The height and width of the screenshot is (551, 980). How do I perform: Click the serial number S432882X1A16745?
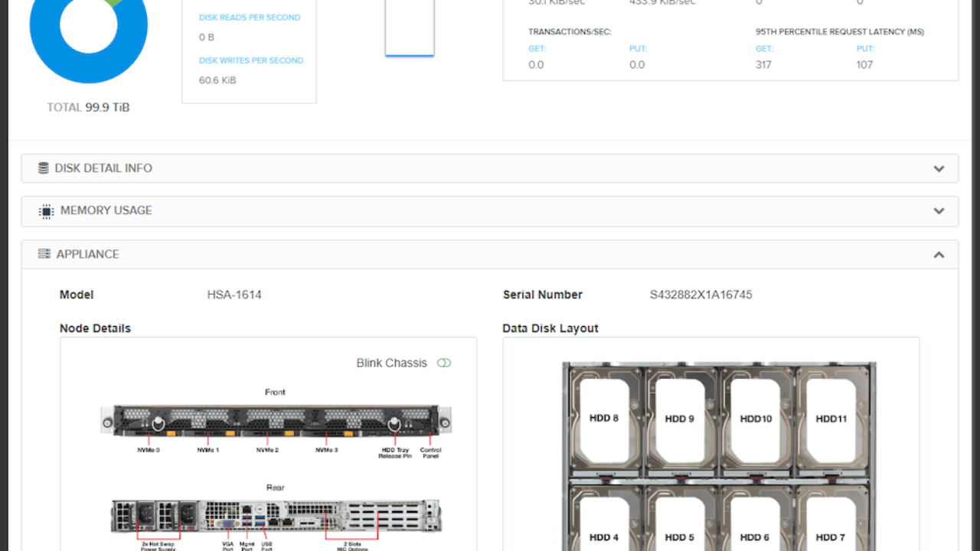701,295
